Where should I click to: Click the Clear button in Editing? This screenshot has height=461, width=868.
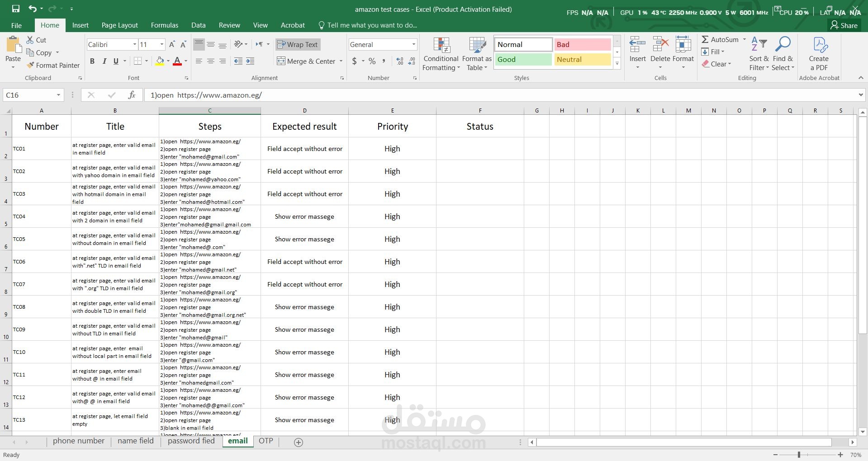(716, 64)
